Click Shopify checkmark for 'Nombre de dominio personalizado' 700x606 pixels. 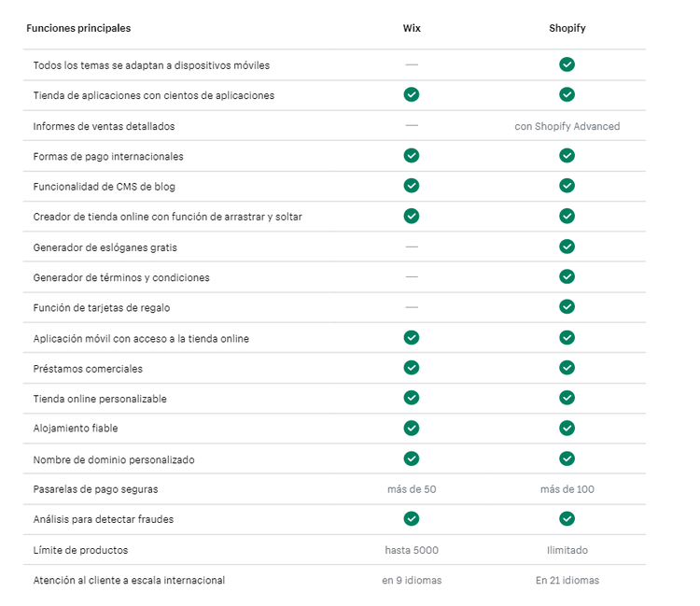(567, 458)
